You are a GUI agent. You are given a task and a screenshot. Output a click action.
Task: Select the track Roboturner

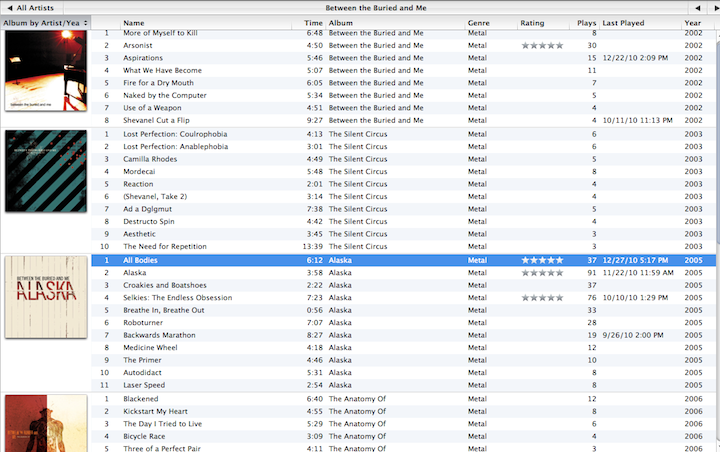click(143, 322)
